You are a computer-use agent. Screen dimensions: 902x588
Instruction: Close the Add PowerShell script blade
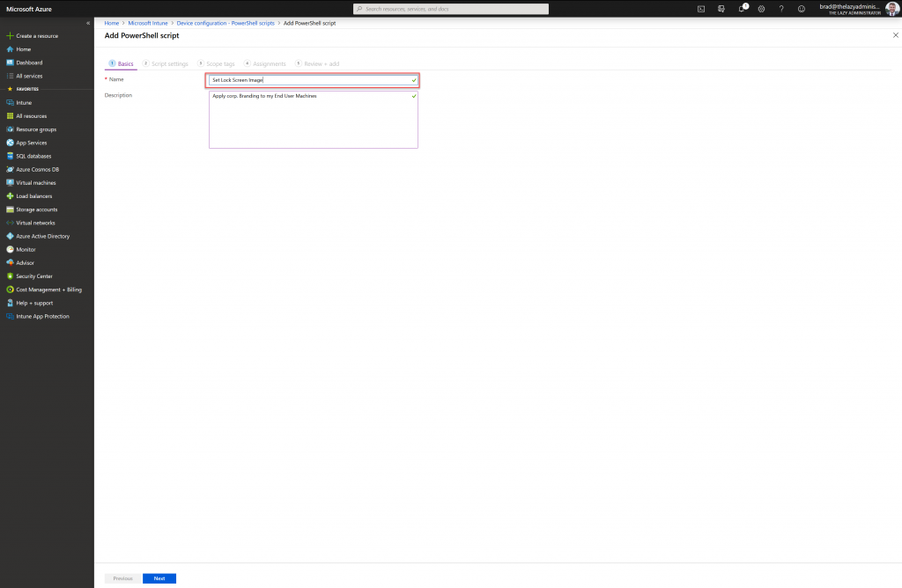point(896,35)
